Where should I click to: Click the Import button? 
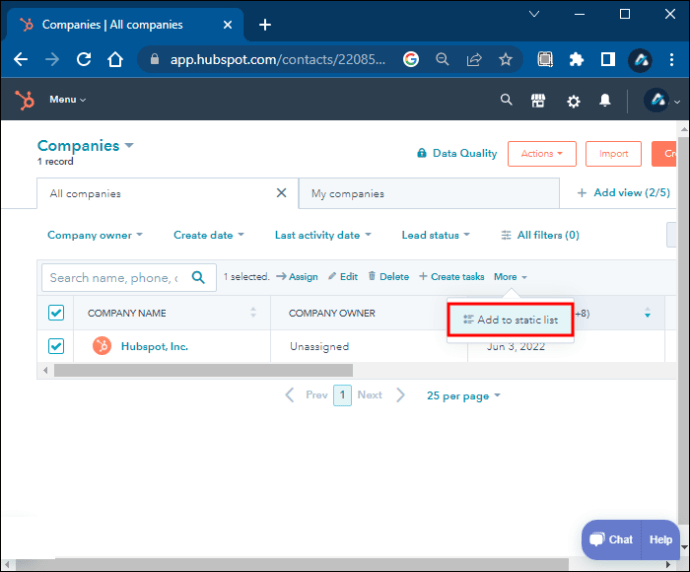[613, 154]
